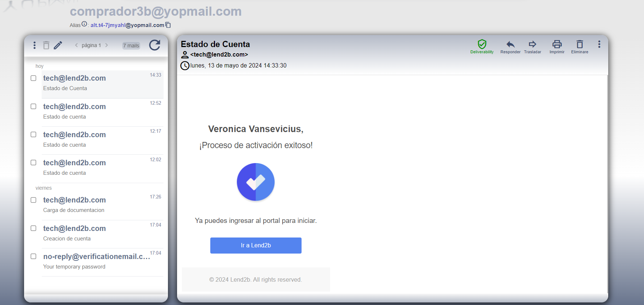Open the Deliverability shield icon
The height and width of the screenshot is (305, 644).
coord(482,44)
